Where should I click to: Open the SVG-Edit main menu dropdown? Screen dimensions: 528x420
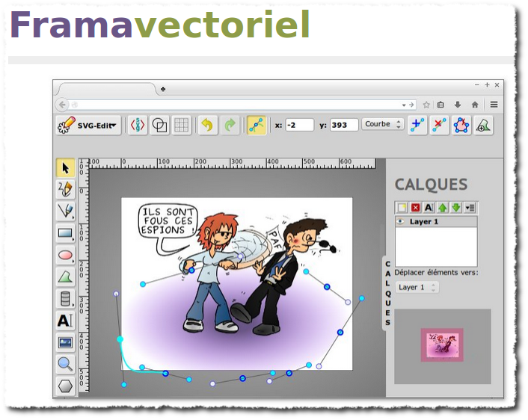(89, 126)
